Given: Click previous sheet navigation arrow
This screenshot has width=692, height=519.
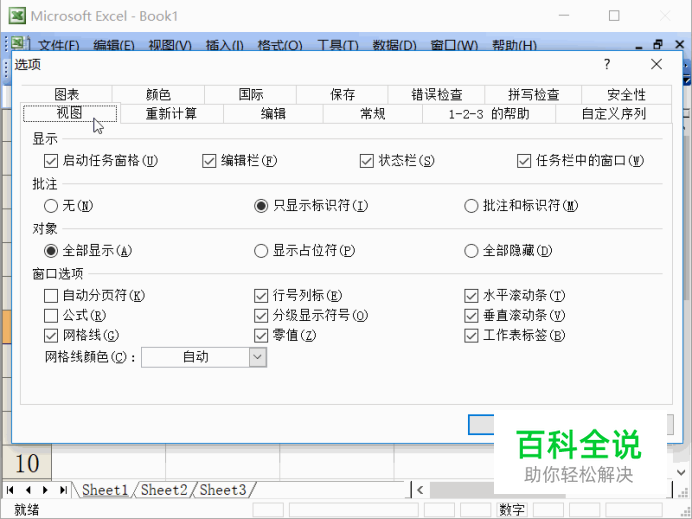Looking at the screenshot, I should coord(28,490).
